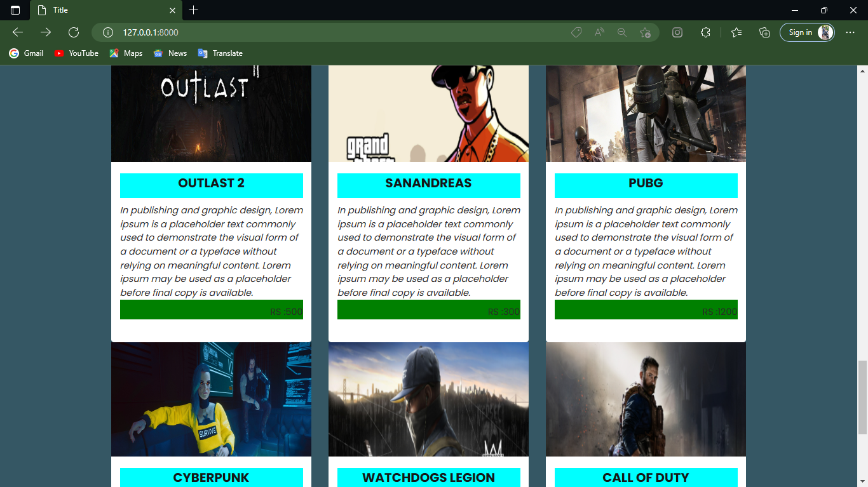Open the Settings and more menu
868x487 pixels.
tap(850, 32)
